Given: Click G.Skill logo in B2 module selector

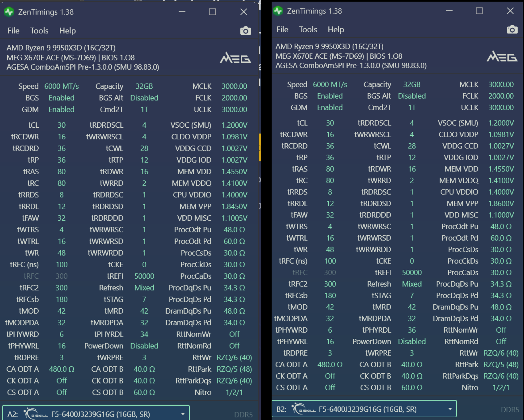Looking at the screenshot, I should (304, 409).
